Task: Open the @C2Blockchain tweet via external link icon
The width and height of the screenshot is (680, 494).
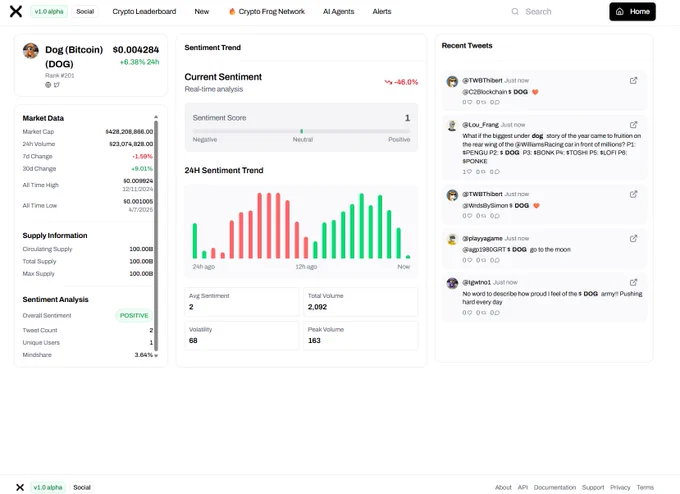Action: (633, 81)
